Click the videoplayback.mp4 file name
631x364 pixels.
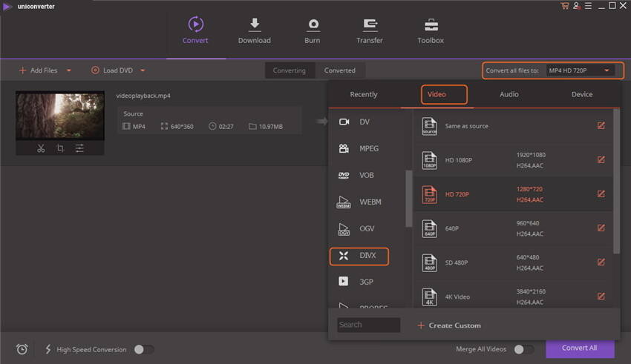click(143, 96)
